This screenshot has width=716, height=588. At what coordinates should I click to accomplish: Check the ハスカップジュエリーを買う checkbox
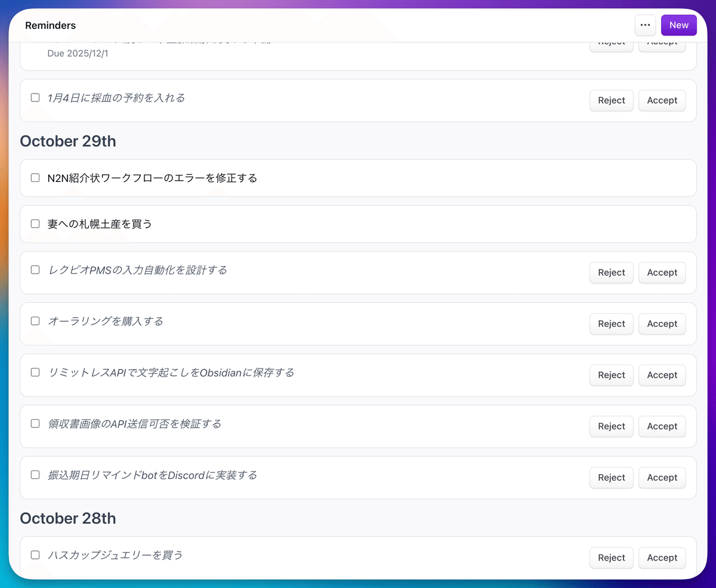35,555
